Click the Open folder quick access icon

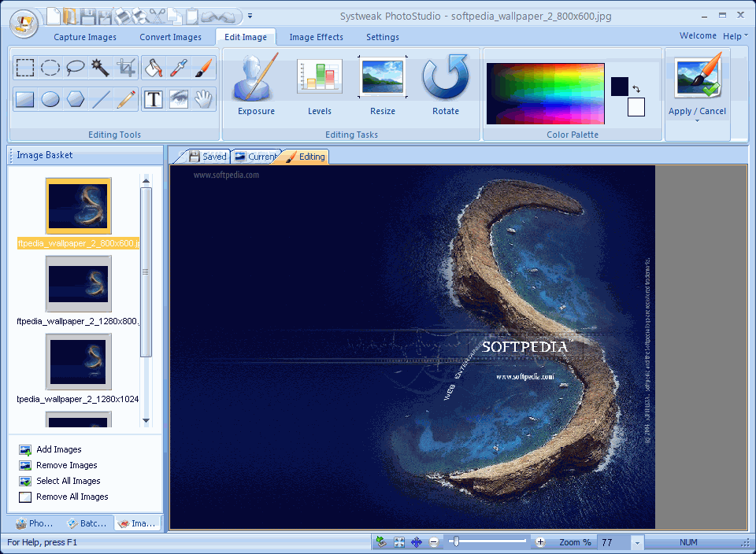[70, 17]
